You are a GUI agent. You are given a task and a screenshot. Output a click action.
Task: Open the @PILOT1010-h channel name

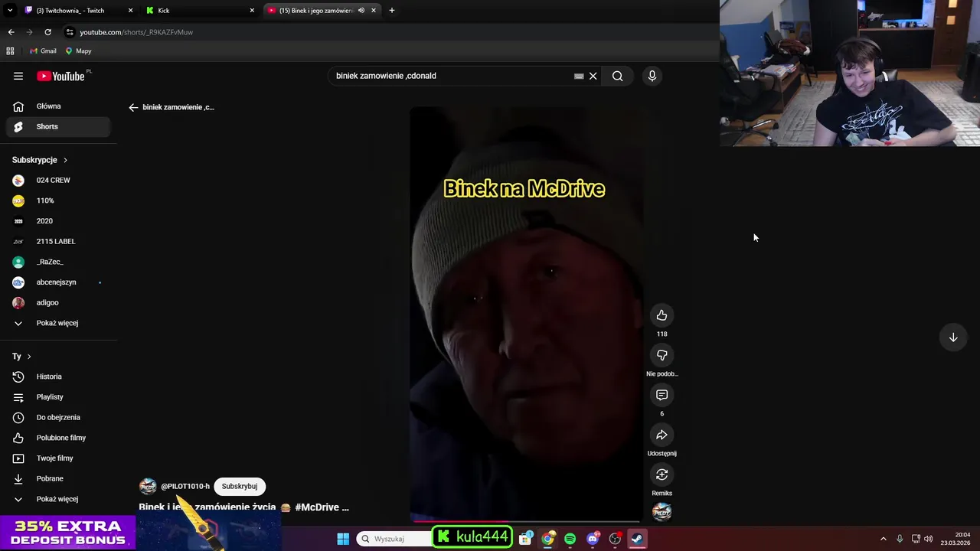[185, 486]
